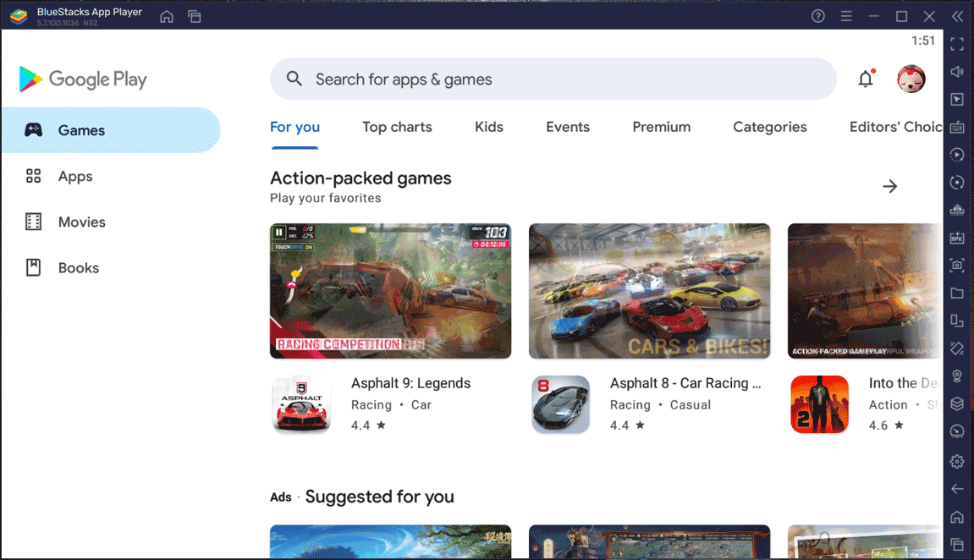Collapse the sidebar with double chevron
The height and width of the screenshot is (560, 974).
(957, 16)
